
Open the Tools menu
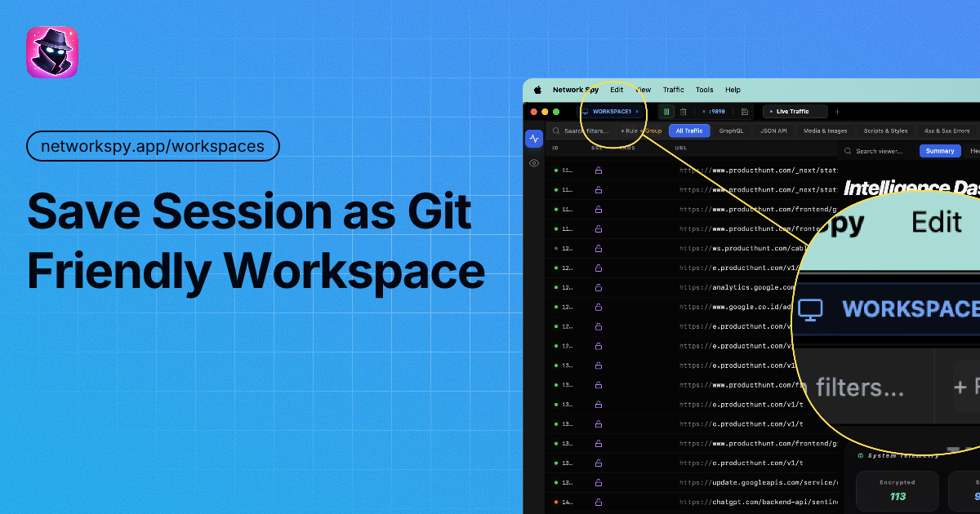click(x=704, y=90)
